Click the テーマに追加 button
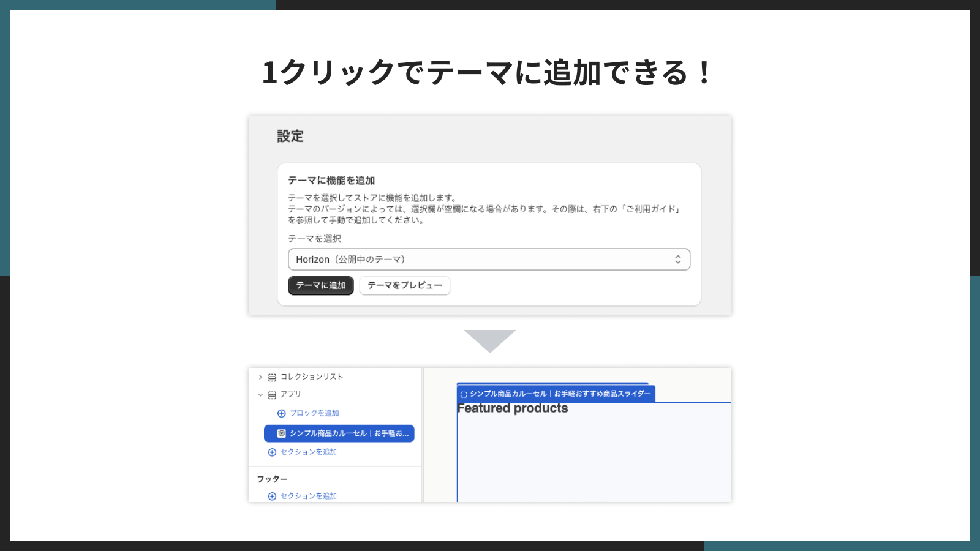980x551 pixels. [321, 285]
